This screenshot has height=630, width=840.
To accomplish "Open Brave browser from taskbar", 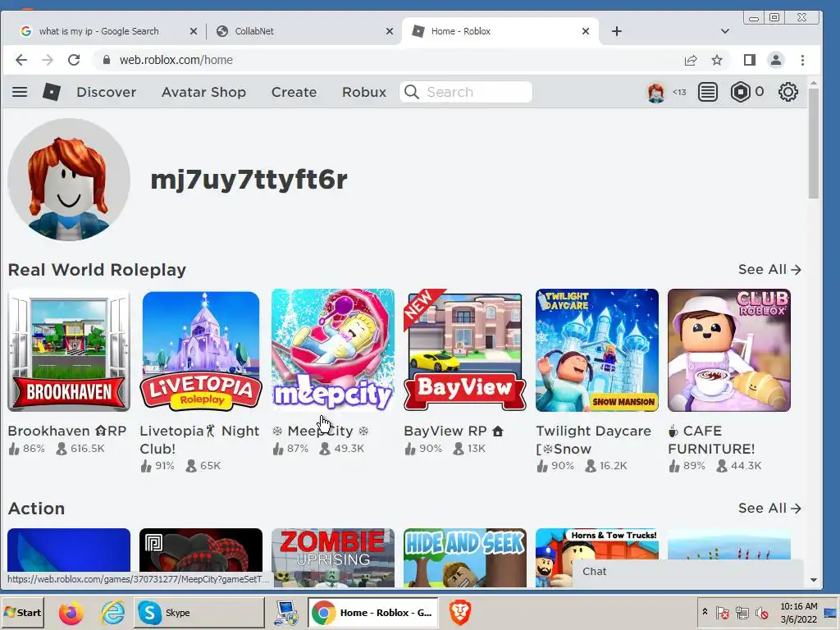I will click(x=459, y=612).
